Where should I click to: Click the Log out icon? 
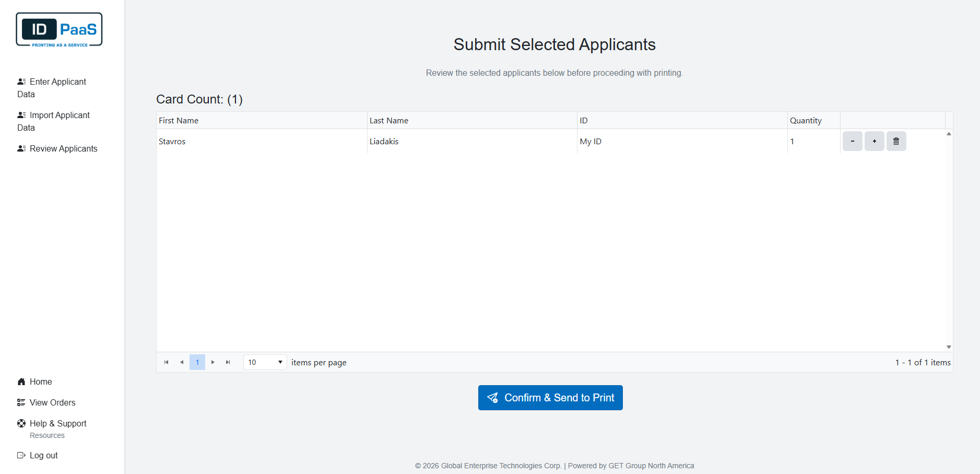(x=21, y=455)
